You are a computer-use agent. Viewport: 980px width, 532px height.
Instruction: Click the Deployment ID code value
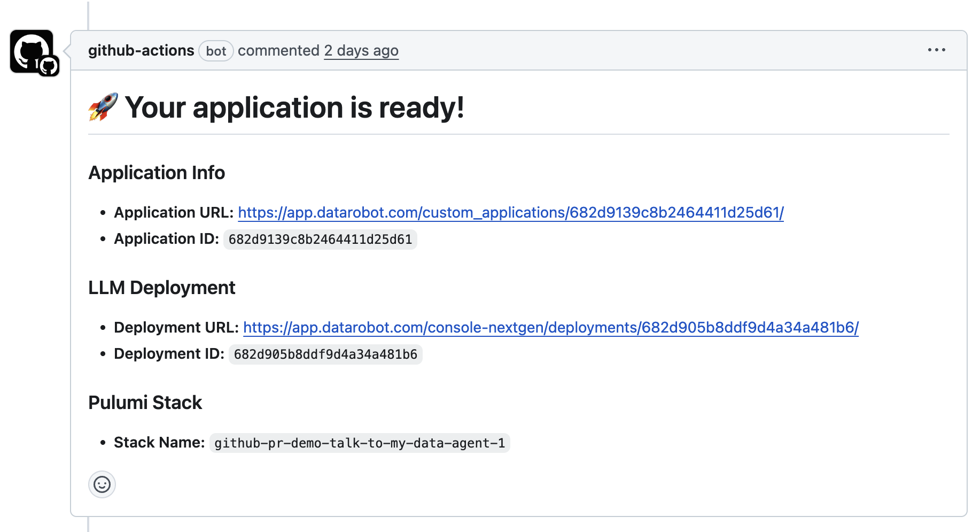coord(325,354)
